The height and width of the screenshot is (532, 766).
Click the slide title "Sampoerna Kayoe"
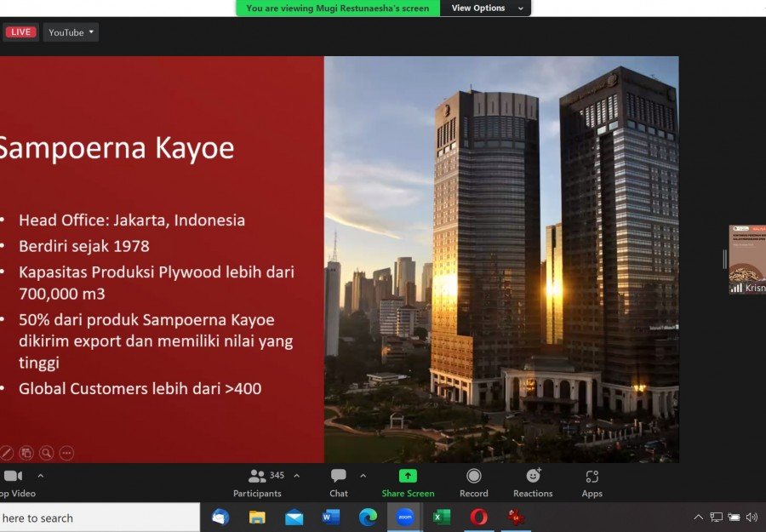[x=117, y=148]
